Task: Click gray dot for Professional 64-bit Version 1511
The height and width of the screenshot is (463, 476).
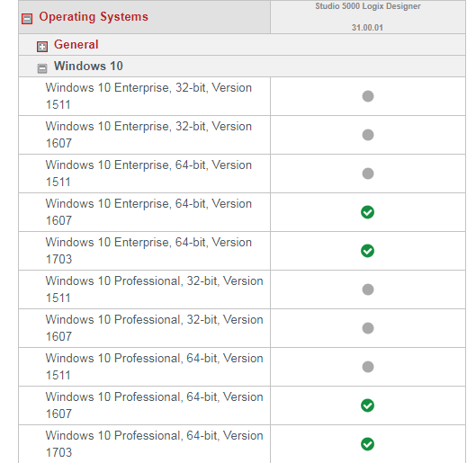Action: 368,367
